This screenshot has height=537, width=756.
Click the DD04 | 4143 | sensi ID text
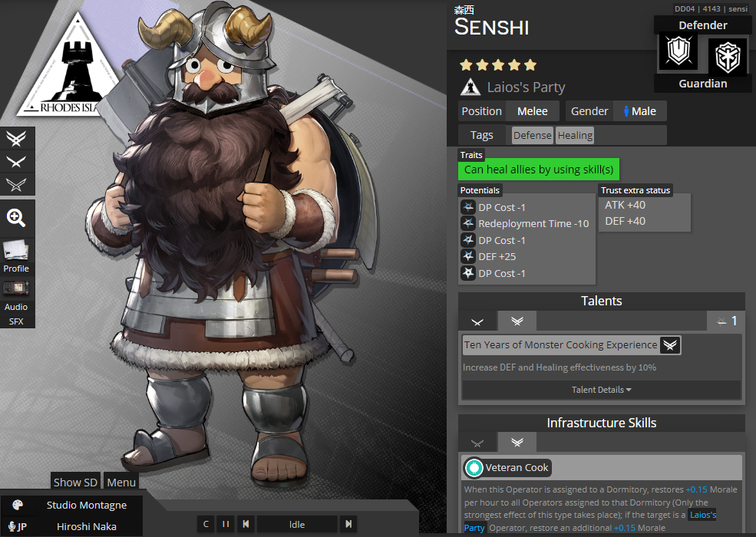tap(711, 8)
